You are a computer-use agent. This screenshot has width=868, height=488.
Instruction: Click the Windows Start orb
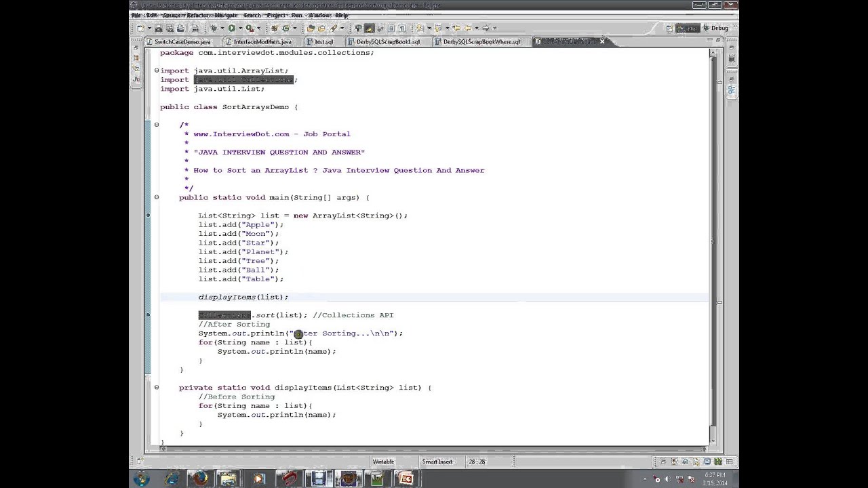point(142,479)
